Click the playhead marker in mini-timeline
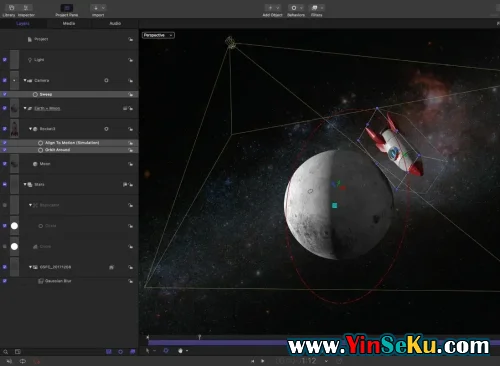 (199, 337)
